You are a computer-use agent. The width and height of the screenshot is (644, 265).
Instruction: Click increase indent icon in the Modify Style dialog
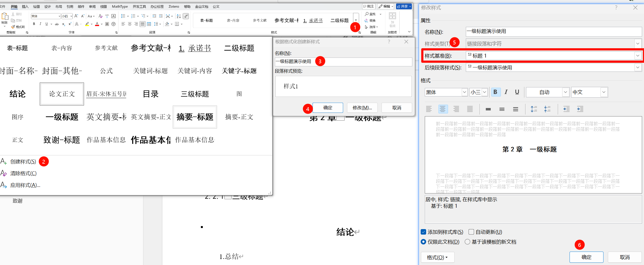580,109
